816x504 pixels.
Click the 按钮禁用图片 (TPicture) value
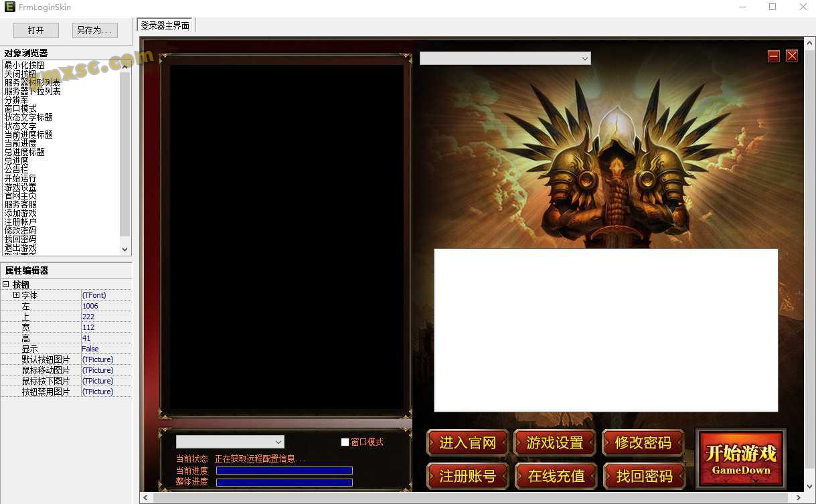click(x=106, y=392)
